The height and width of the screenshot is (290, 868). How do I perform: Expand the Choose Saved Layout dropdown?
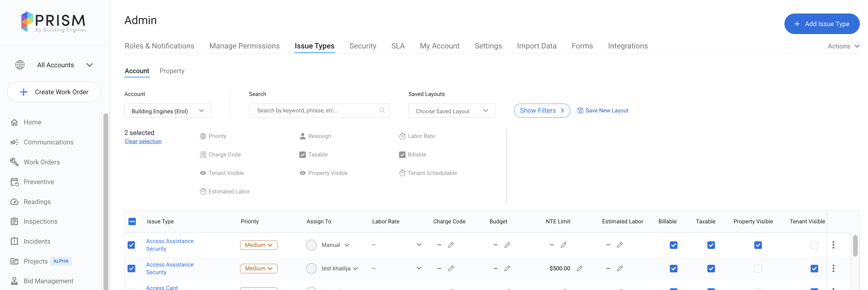452,111
